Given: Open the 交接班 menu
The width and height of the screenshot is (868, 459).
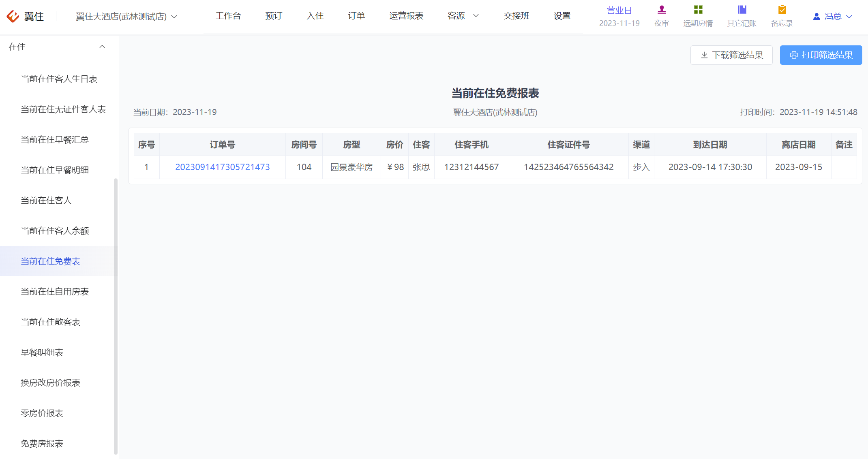Looking at the screenshot, I should coord(517,16).
